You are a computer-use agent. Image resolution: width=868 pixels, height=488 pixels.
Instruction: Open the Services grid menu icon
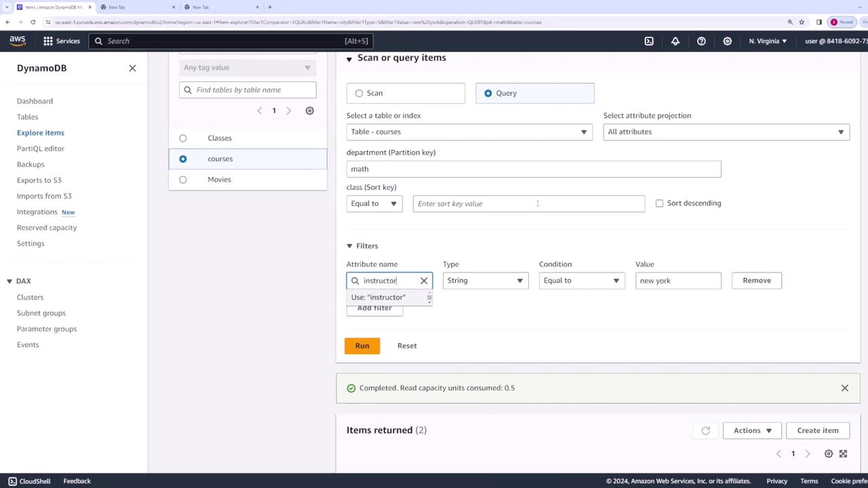(x=48, y=41)
